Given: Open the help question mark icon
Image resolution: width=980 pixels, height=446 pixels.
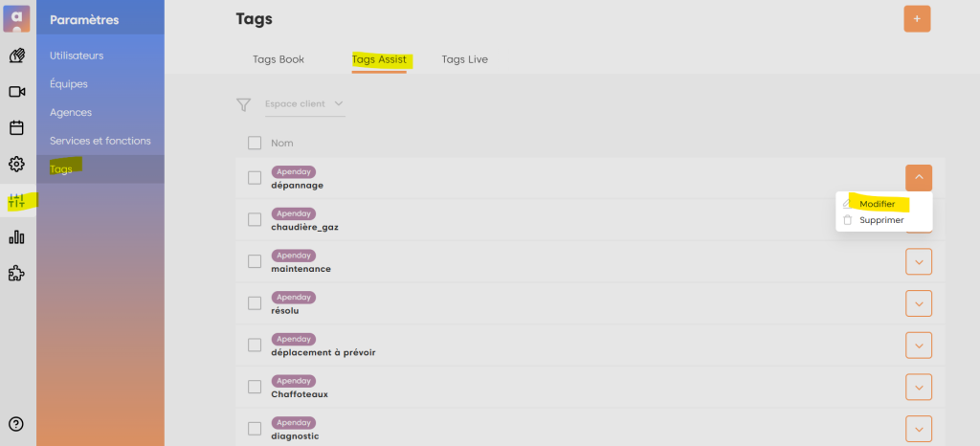Looking at the screenshot, I should 16,424.
